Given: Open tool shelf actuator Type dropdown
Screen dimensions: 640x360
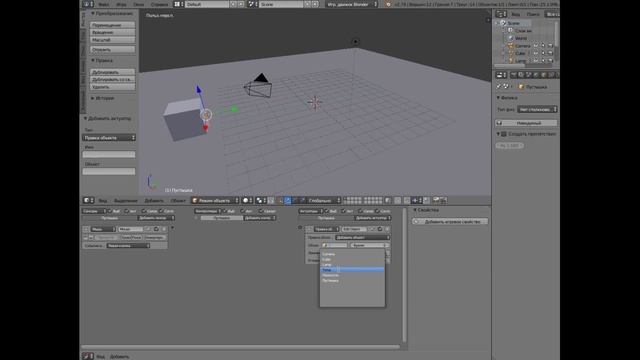Looking at the screenshot, I should [x=109, y=138].
